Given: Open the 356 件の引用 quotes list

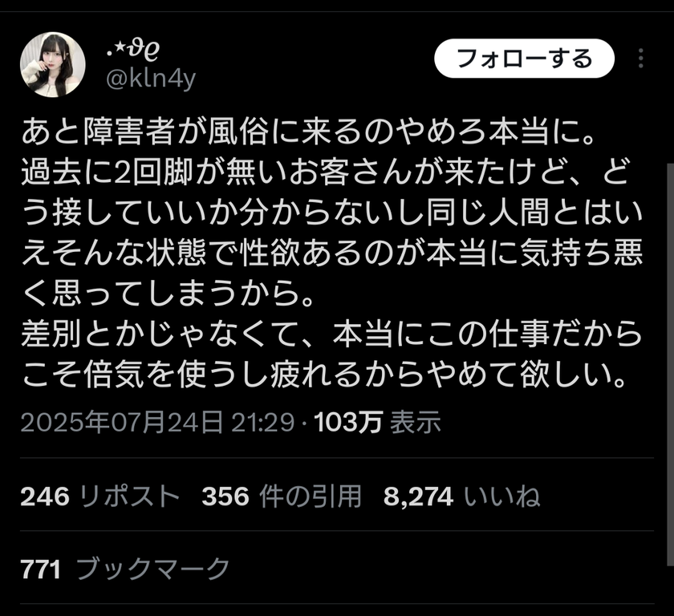Looking at the screenshot, I should point(281,496).
